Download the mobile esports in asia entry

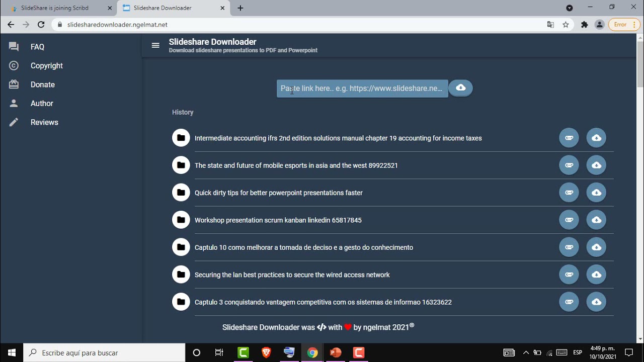(x=596, y=165)
